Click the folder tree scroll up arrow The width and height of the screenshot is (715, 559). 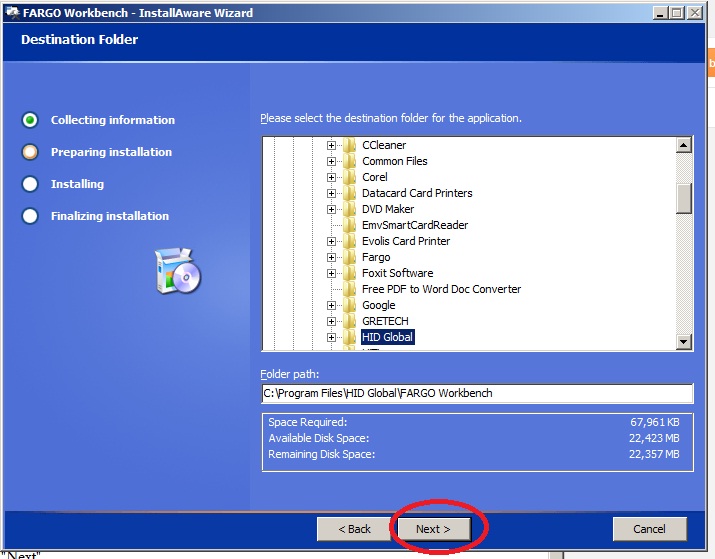(684, 145)
